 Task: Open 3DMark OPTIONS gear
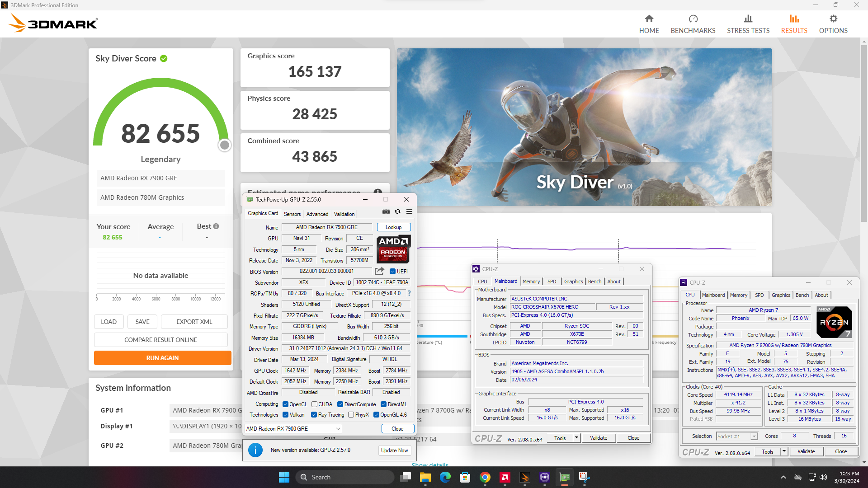pos(833,24)
